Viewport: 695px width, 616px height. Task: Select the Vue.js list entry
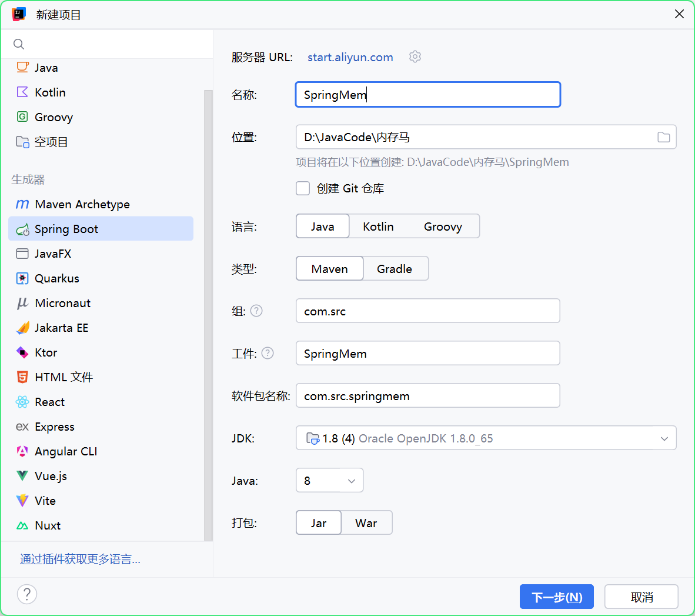tap(101, 476)
